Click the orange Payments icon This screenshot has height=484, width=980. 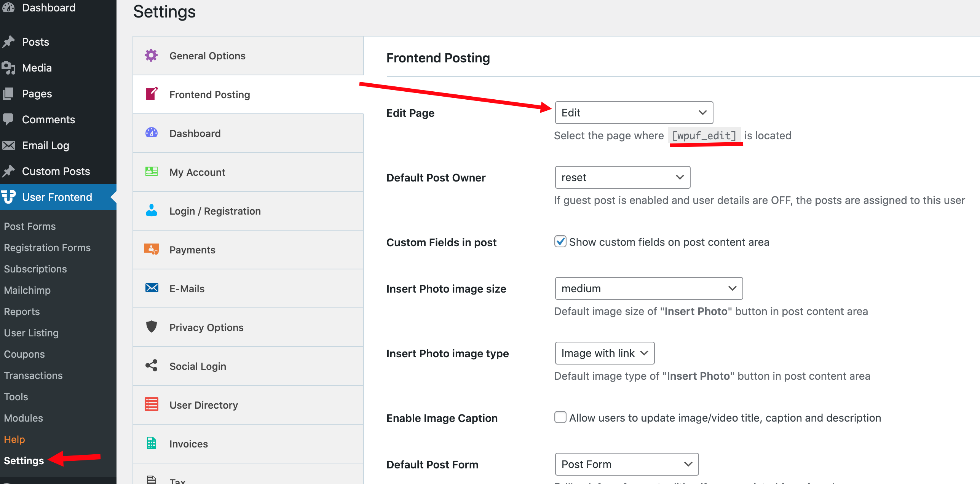coord(152,249)
